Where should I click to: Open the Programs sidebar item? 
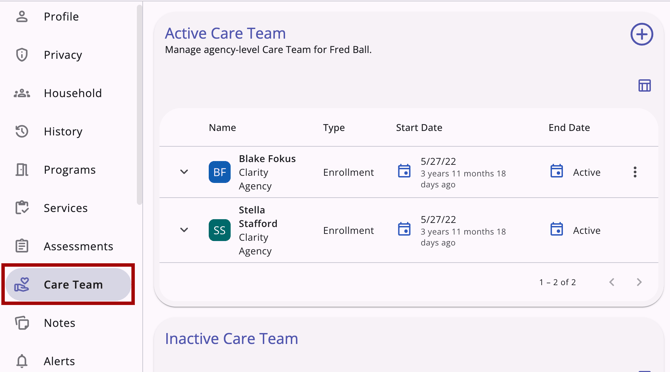pyautogui.click(x=68, y=170)
